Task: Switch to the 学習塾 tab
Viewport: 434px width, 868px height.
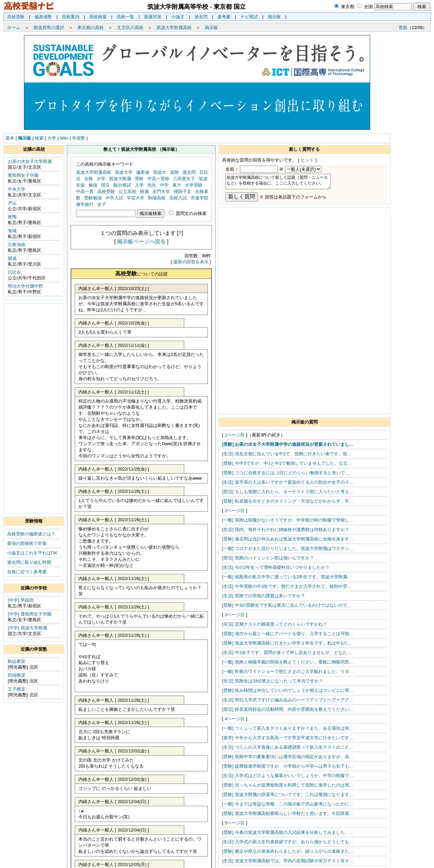Action: click(x=78, y=138)
